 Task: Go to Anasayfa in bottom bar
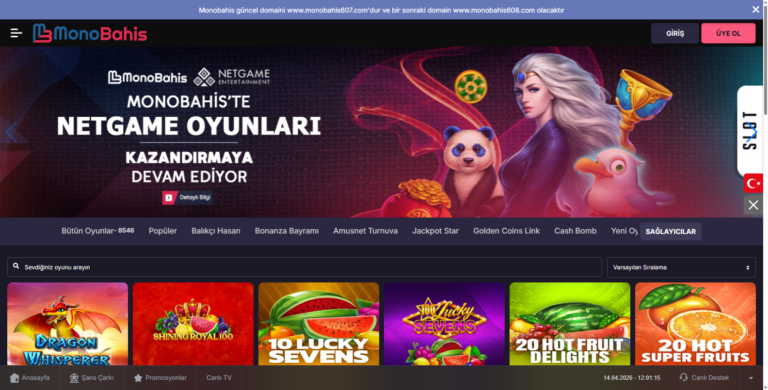(30, 378)
